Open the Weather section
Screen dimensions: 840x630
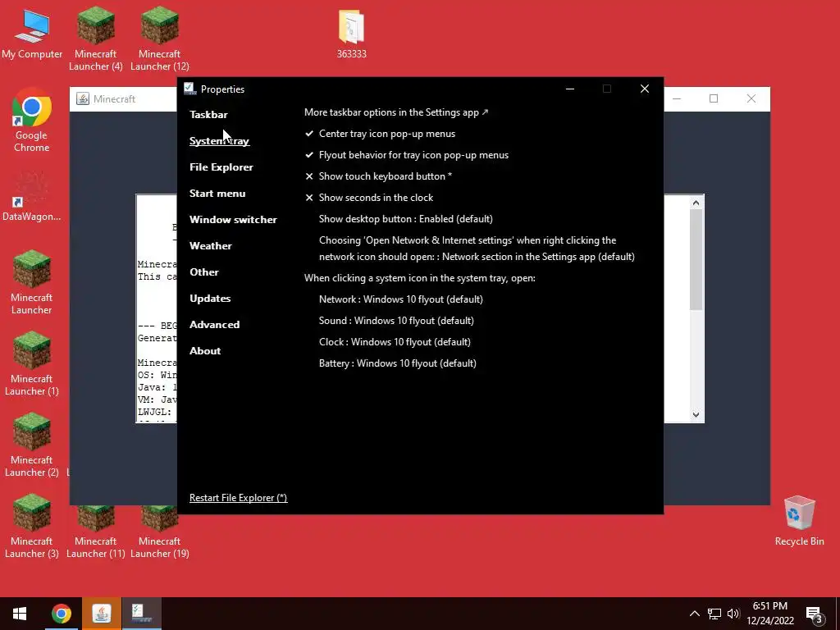click(211, 246)
